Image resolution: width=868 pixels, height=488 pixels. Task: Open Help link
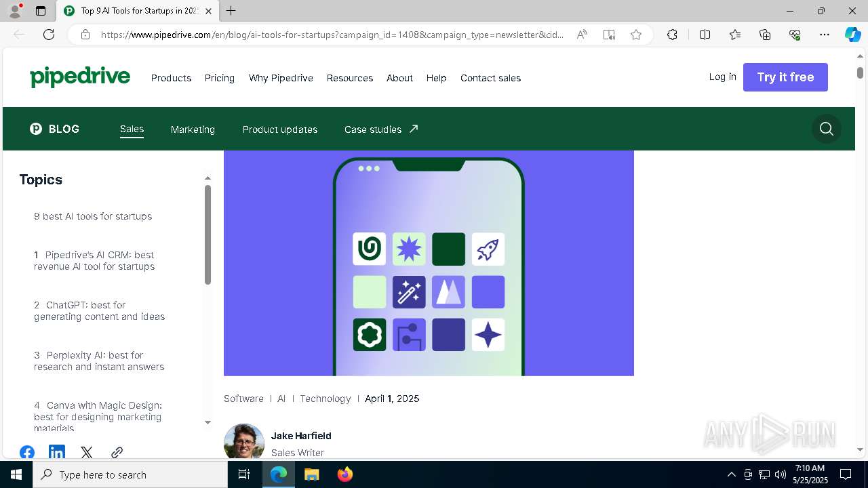pos(436,78)
